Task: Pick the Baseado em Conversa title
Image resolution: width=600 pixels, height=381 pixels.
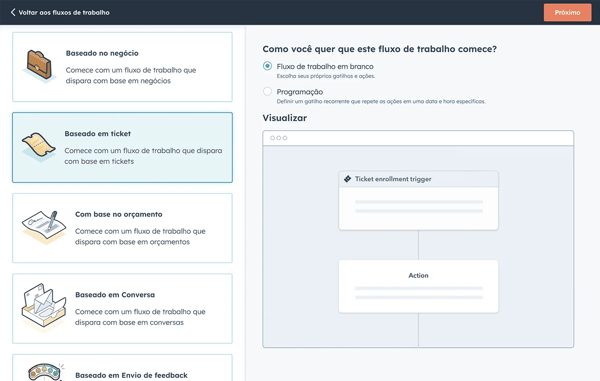Action: [115, 295]
